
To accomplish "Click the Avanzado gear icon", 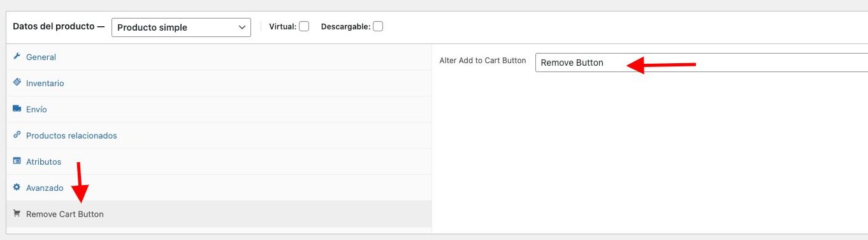I will (17, 188).
